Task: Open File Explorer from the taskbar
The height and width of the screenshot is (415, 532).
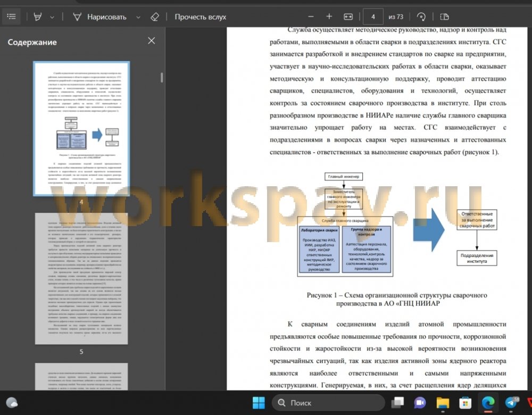Action: point(443,403)
